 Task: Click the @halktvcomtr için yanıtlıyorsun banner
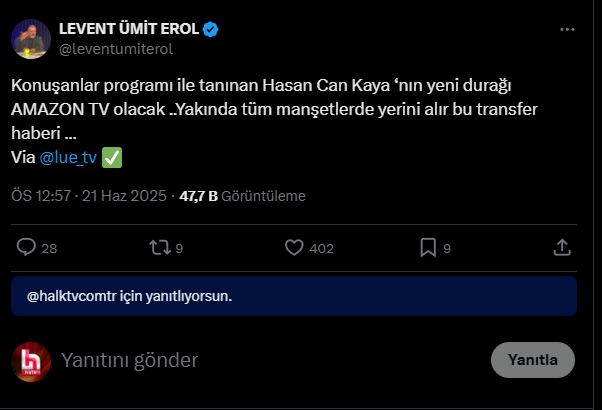(294, 296)
